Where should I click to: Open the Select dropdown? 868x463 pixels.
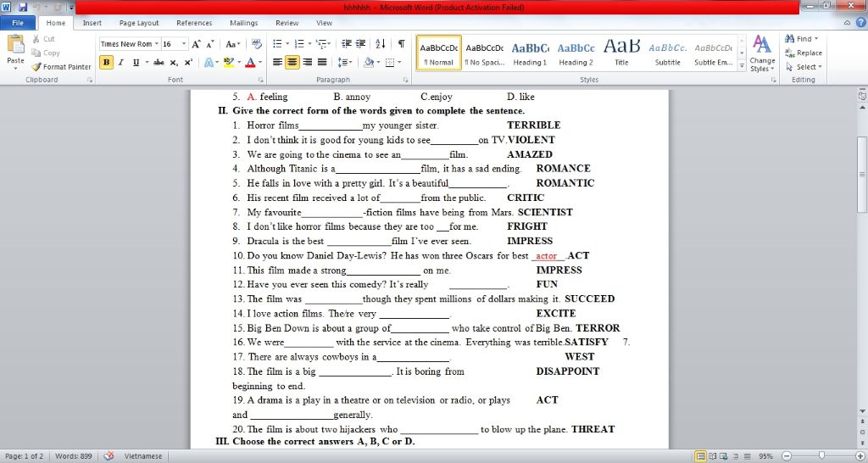point(804,66)
